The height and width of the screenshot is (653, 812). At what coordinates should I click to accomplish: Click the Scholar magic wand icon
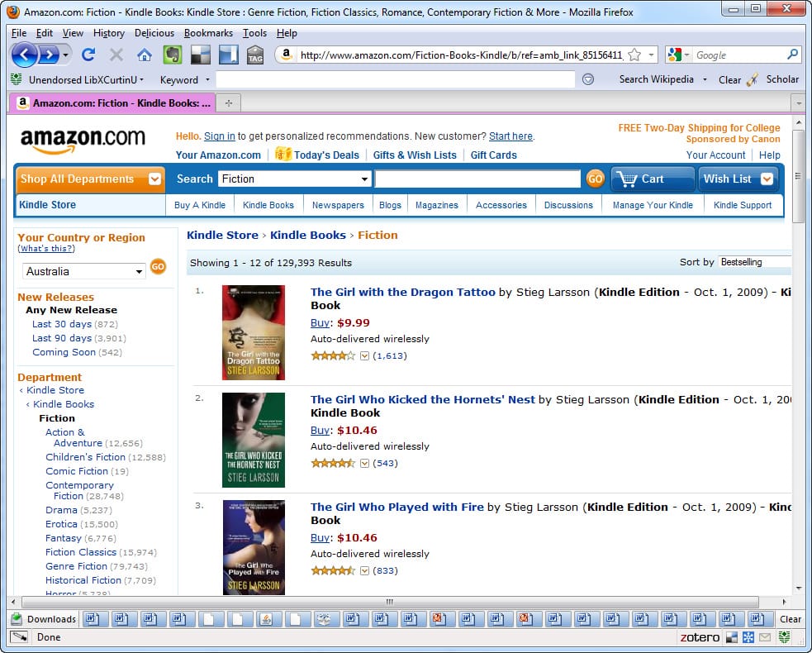tap(753, 79)
